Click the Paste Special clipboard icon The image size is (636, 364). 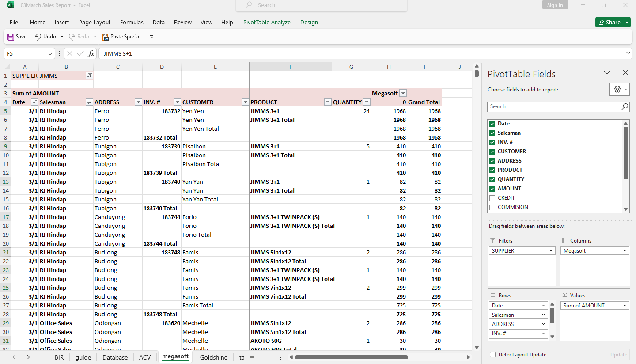point(105,37)
